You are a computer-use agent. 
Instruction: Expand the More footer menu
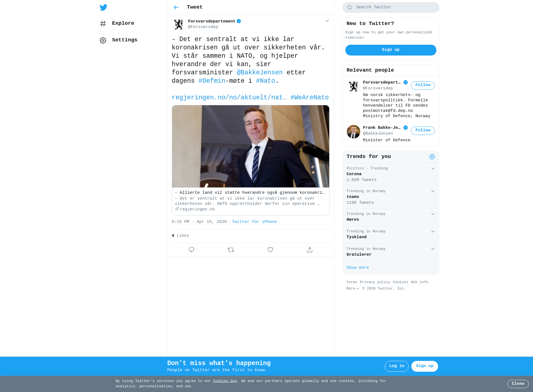(353, 288)
